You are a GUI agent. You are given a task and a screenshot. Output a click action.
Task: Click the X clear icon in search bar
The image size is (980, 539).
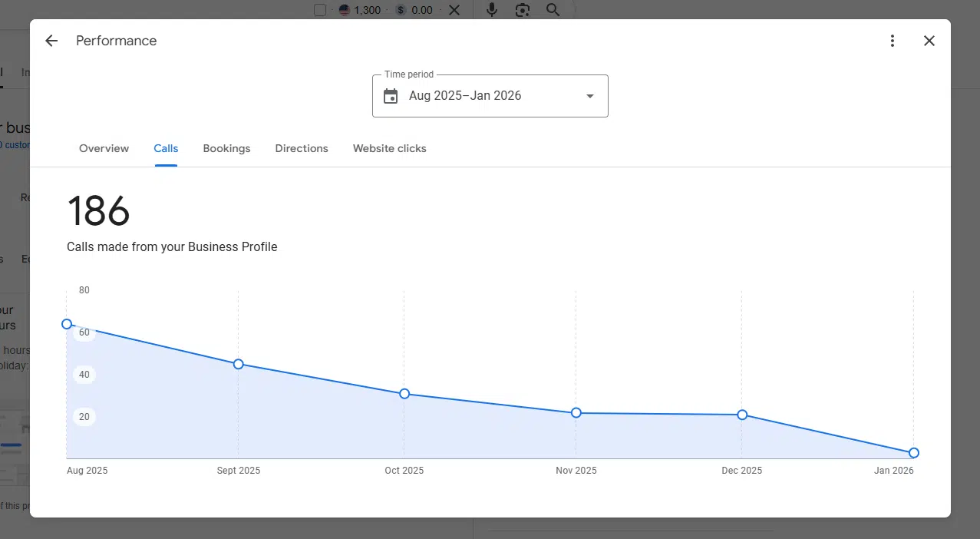[x=454, y=10]
